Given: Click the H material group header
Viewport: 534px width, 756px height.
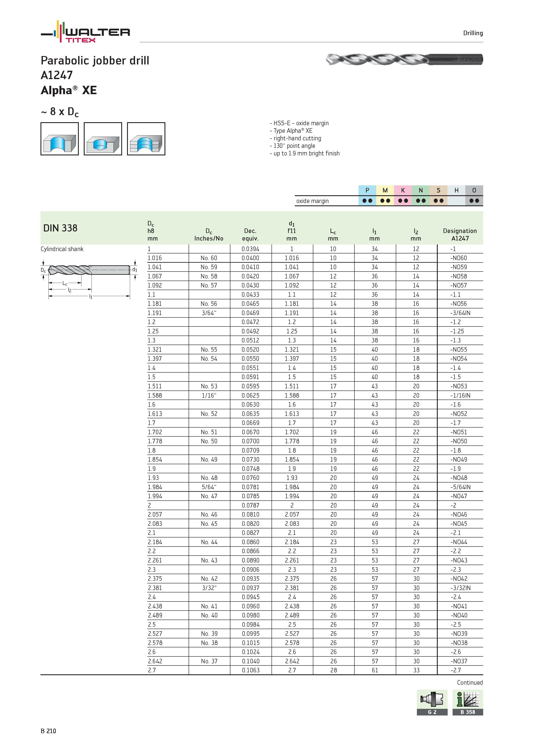Looking at the screenshot, I should pyautogui.click(x=456, y=190).
